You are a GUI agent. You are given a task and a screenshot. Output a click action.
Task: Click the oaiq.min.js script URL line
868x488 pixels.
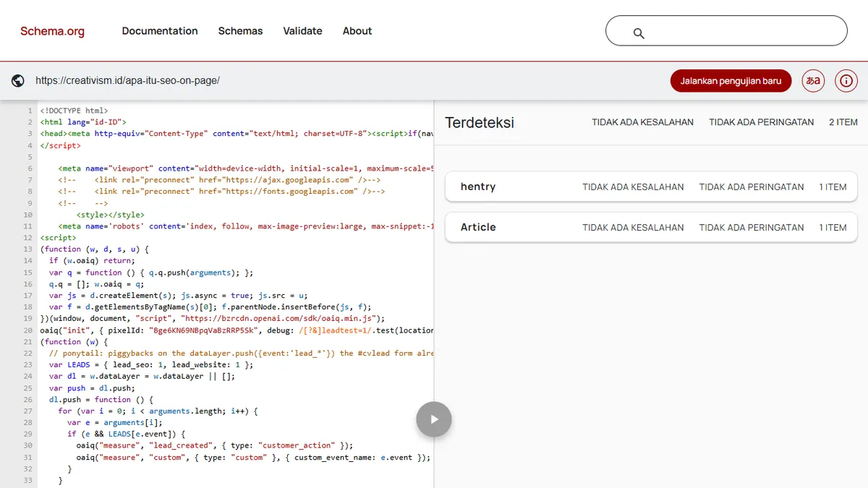(x=213, y=318)
